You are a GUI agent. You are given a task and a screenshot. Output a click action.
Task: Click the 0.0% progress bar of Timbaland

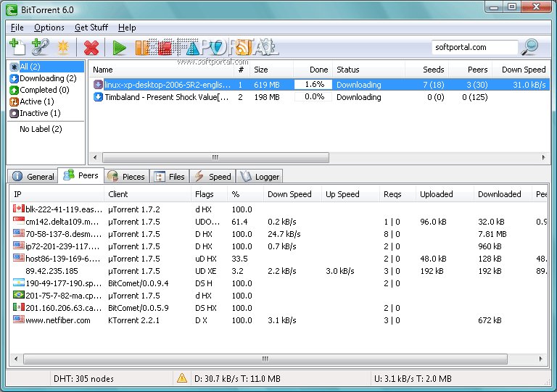point(313,97)
